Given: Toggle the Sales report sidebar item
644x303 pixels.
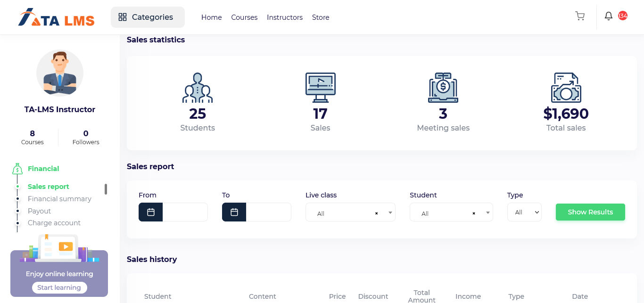Looking at the screenshot, I should point(49,187).
